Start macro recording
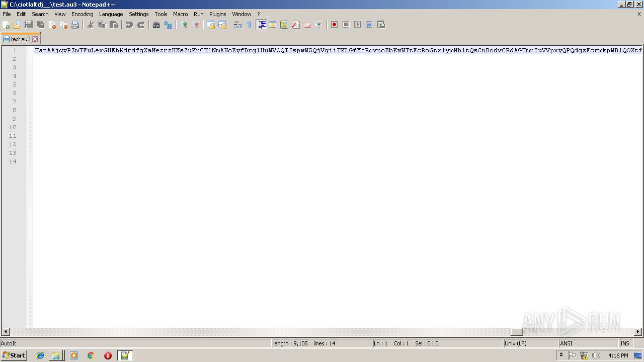This screenshot has width=644, height=362. tap(334, 25)
